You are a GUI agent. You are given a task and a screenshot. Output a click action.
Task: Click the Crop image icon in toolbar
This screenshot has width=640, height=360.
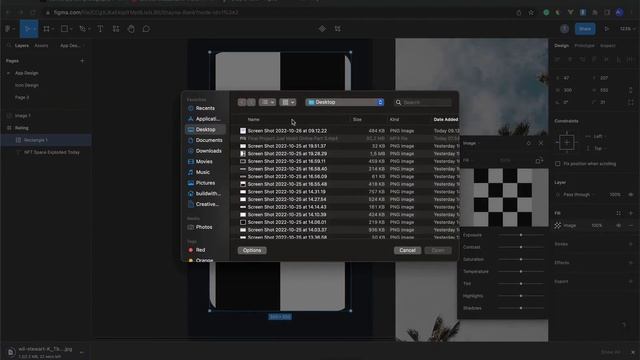338,29
